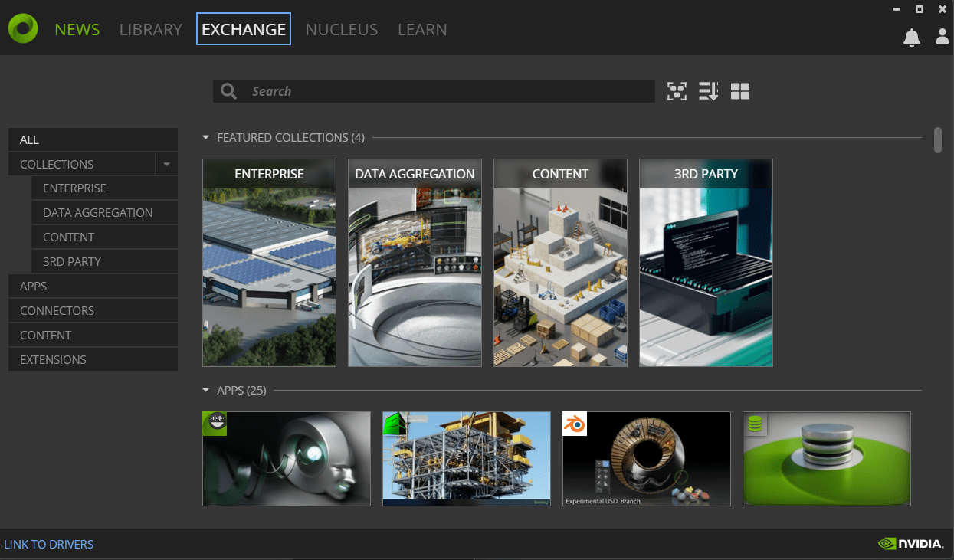Image resolution: width=954 pixels, height=560 pixels.
Task: Expand the COLLECTIONS dropdown arrow
Action: [x=166, y=164]
